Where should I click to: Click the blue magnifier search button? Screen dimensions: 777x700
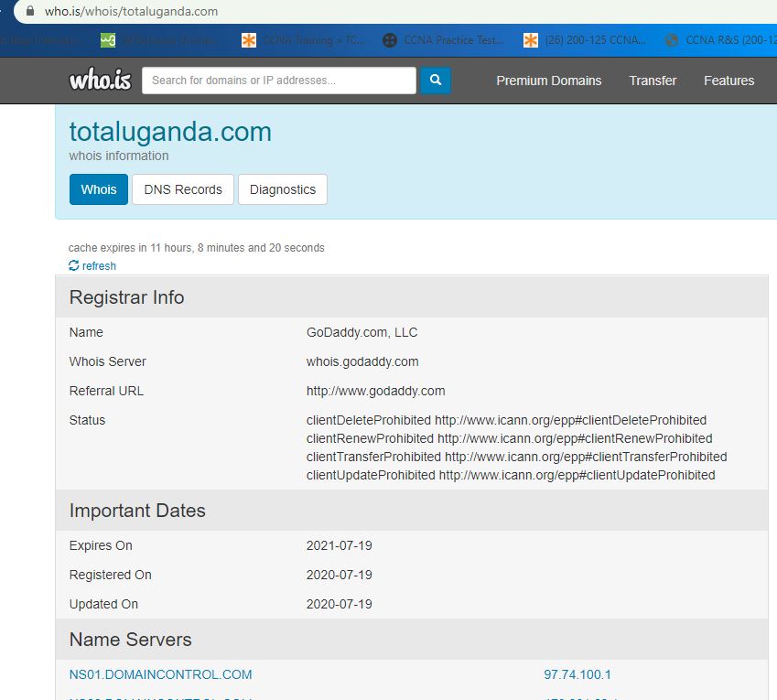pyautogui.click(x=436, y=81)
